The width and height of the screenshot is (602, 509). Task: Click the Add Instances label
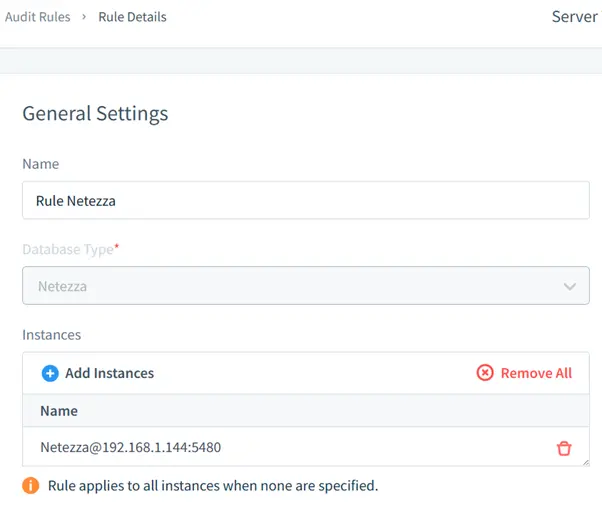pos(109,373)
